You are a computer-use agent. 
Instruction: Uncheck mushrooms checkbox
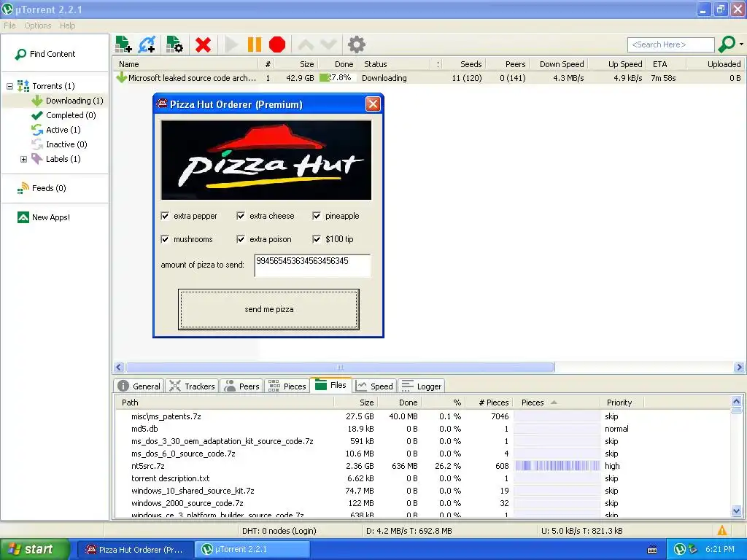point(165,239)
